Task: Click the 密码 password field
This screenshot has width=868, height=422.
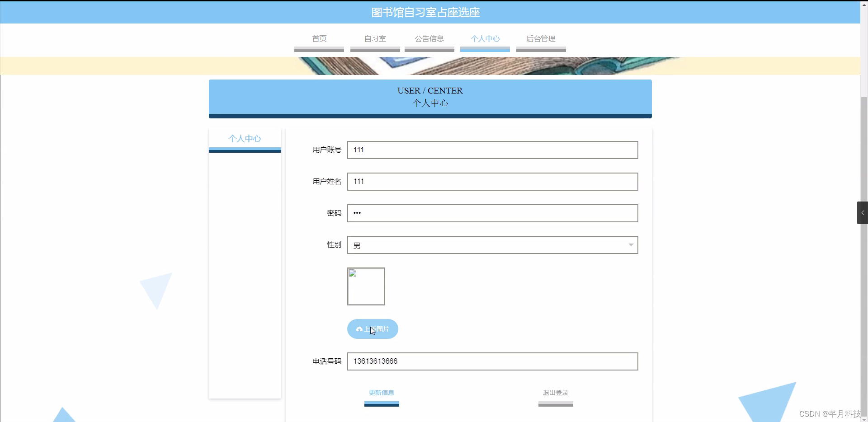Action: pyautogui.click(x=492, y=213)
